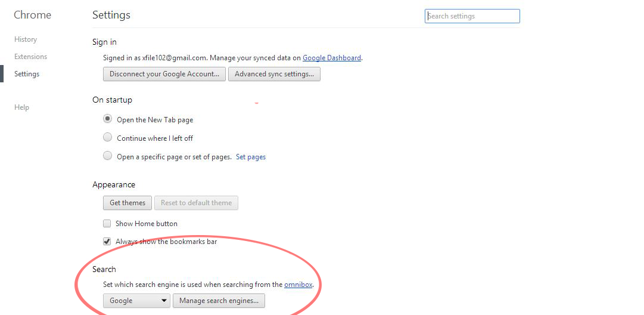Click Disconnect your Google Account button
Screen dimensions: 644x315
164,74
